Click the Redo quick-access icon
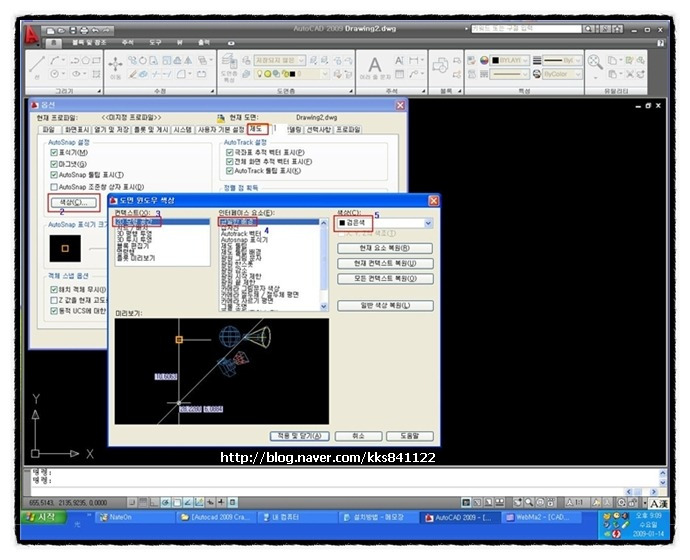690x560 pixels. tap(106, 31)
